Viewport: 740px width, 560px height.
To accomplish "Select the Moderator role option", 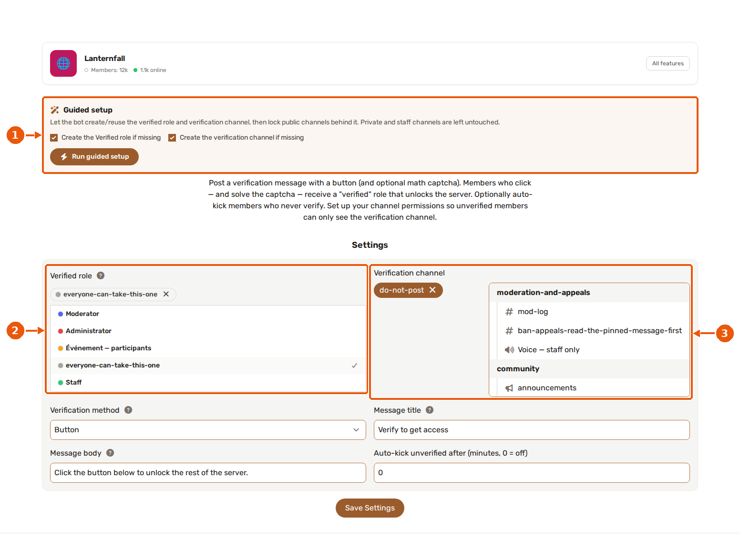I will pos(208,314).
